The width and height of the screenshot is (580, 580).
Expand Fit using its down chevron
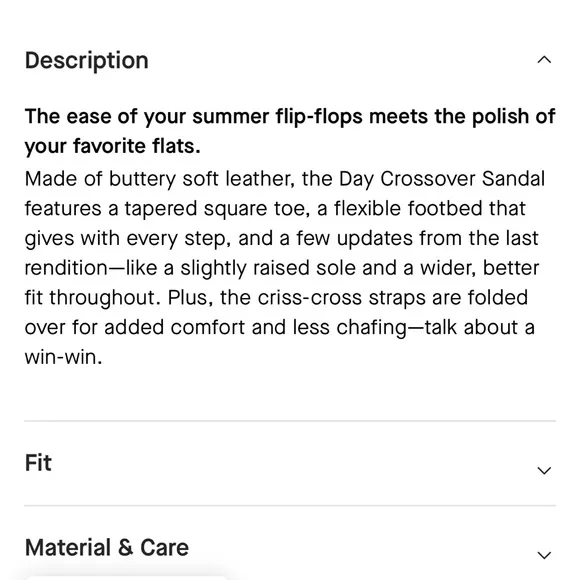pos(544,471)
